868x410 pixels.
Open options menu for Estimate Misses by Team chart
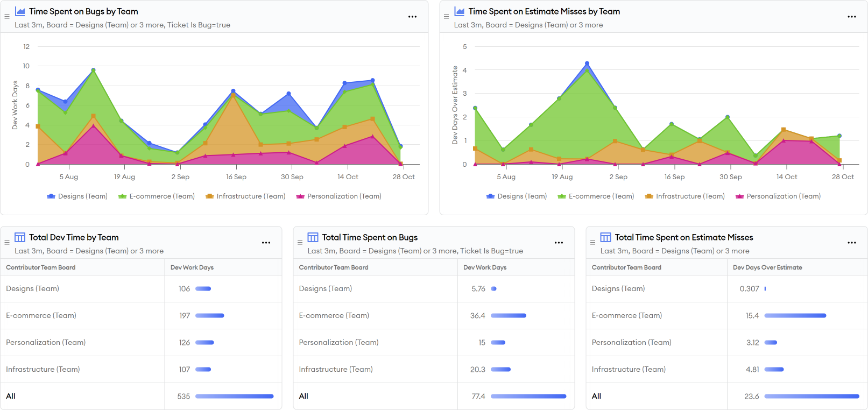(851, 17)
